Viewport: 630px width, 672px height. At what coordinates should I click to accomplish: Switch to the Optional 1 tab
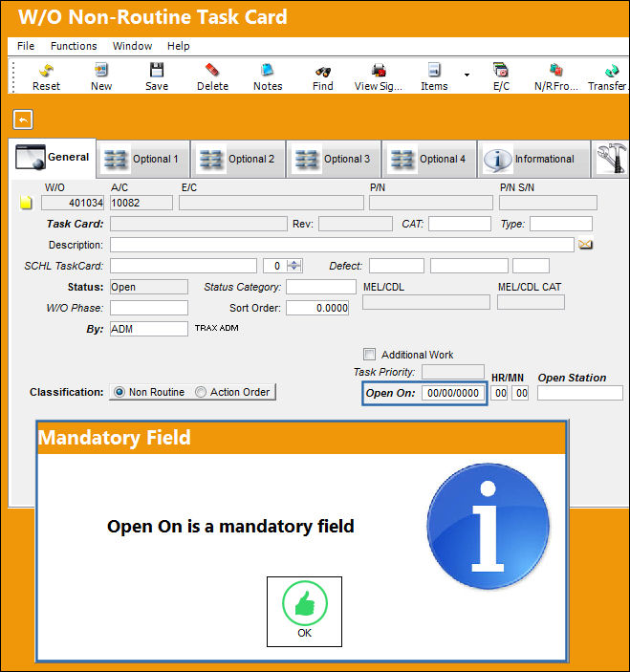[143, 159]
